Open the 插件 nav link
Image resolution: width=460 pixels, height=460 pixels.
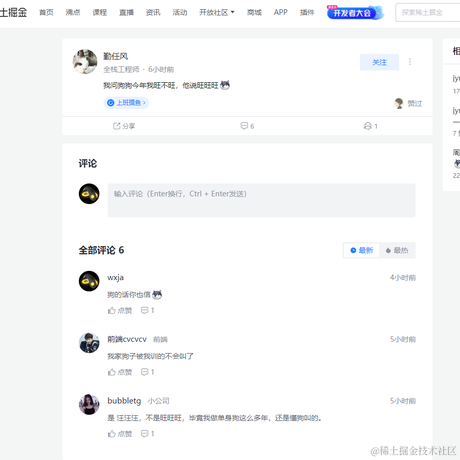(x=307, y=13)
